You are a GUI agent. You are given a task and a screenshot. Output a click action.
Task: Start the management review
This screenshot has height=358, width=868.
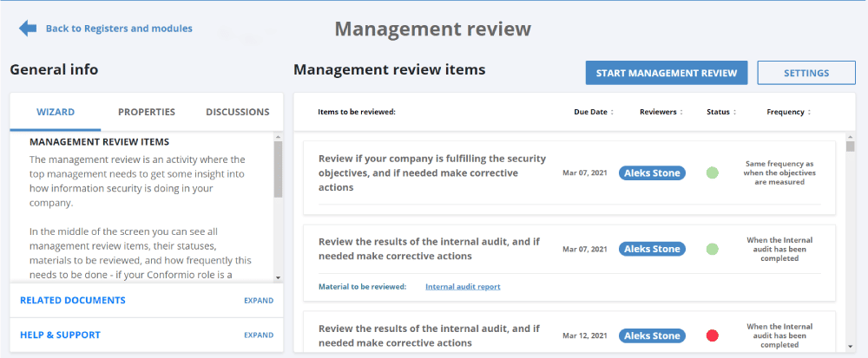coord(667,73)
